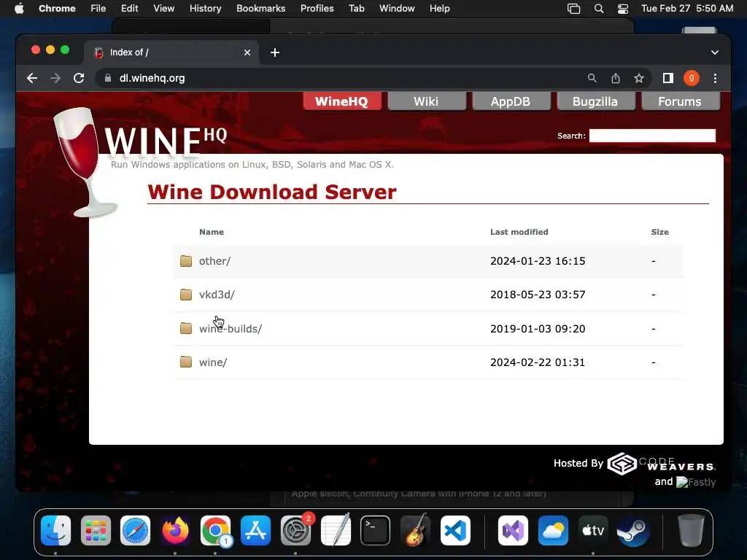Open the Bugzilla navigation tab

(x=595, y=101)
